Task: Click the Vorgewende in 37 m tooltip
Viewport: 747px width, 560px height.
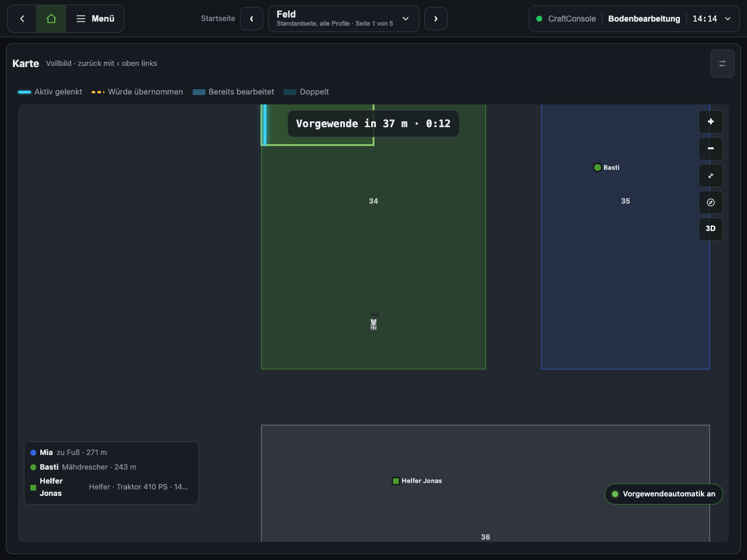Action: (373, 124)
